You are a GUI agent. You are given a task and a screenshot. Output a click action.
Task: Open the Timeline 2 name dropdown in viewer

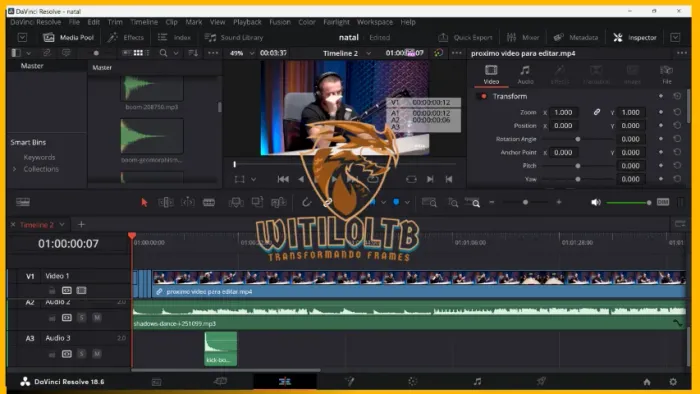tap(368, 53)
